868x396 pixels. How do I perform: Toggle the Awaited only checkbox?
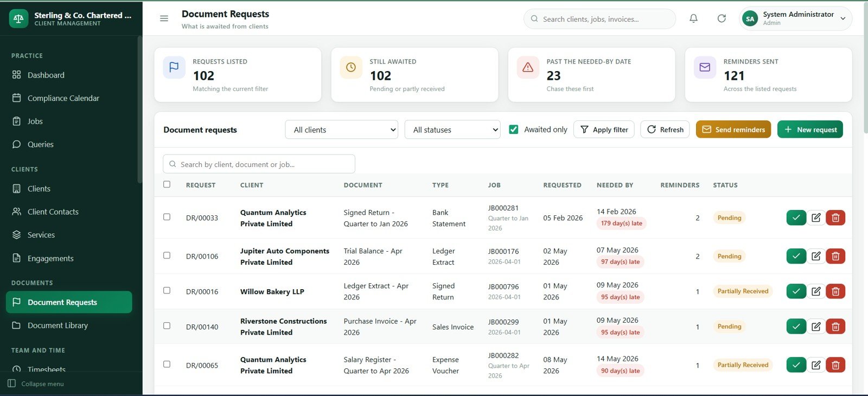point(514,130)
